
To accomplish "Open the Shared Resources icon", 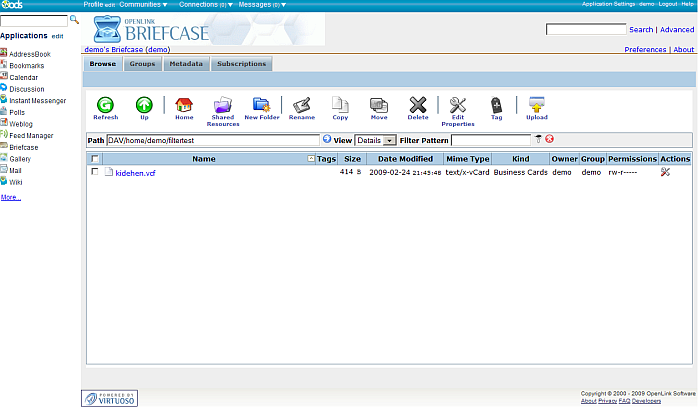I will pyautogui.click(x=222, y=104).
